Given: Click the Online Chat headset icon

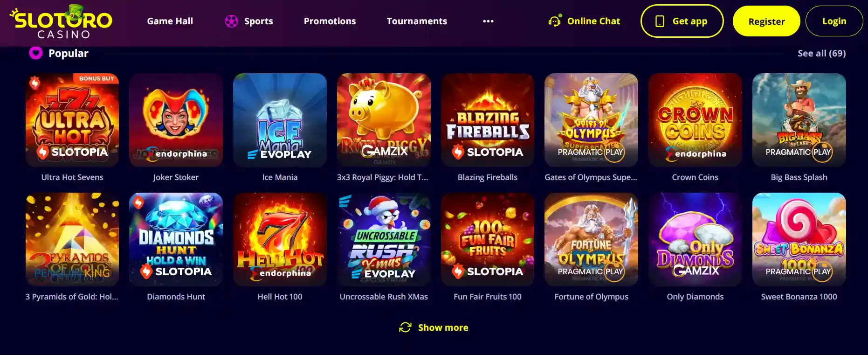Looking at the screenshot, I should click(554, 21).
